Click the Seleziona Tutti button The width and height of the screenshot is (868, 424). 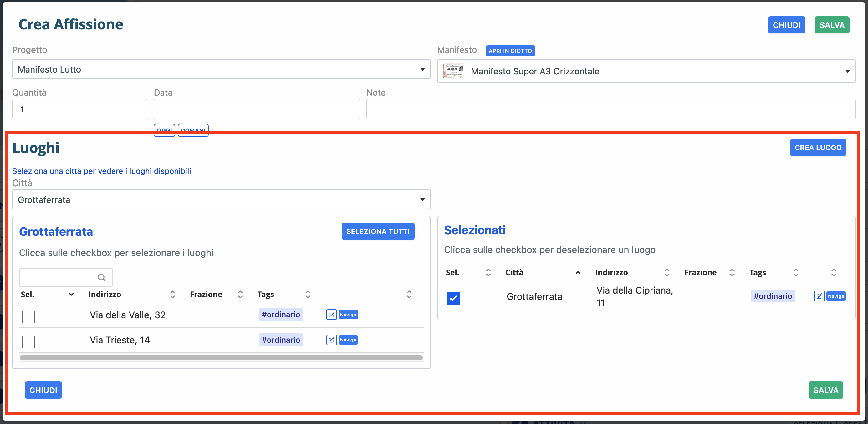[x=378, y=231]
